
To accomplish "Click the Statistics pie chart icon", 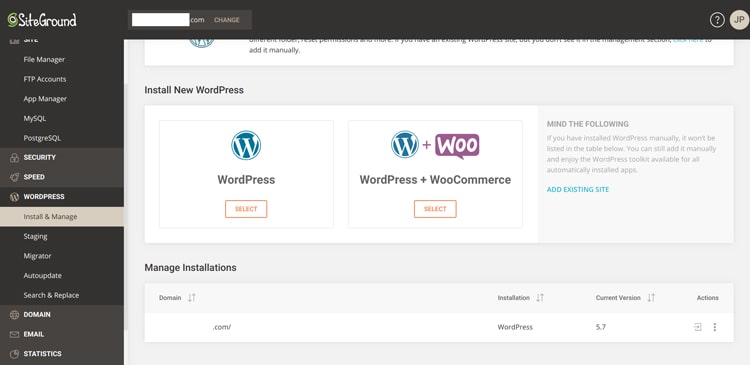I will 14,354.
